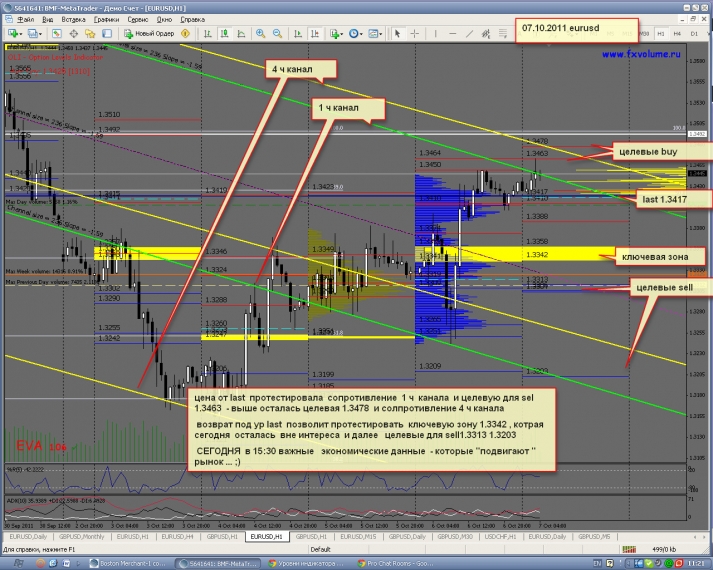Zoom in on the chart
Image resolution: width=713 pixels, height=570 pixels.
[261, 34]
